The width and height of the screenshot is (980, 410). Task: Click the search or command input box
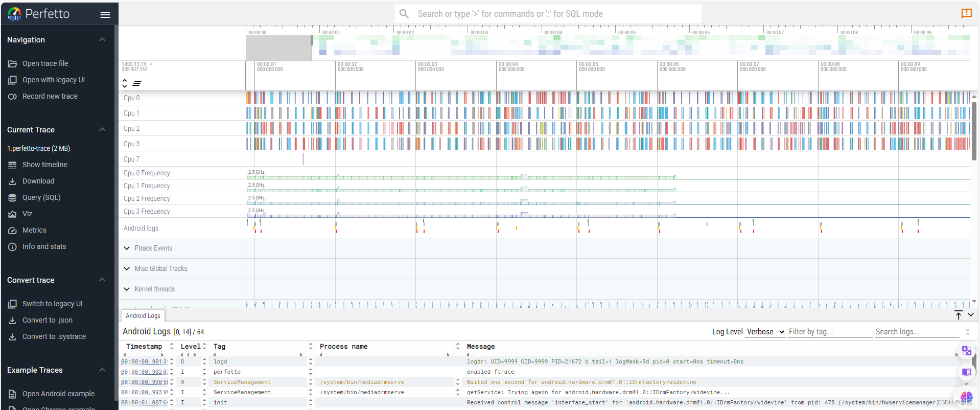[548, 14]
